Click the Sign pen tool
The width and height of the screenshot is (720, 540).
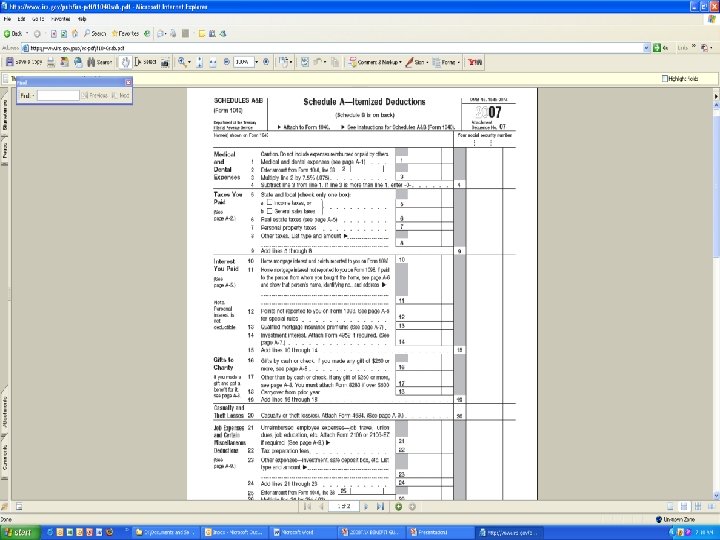(416, 62)
